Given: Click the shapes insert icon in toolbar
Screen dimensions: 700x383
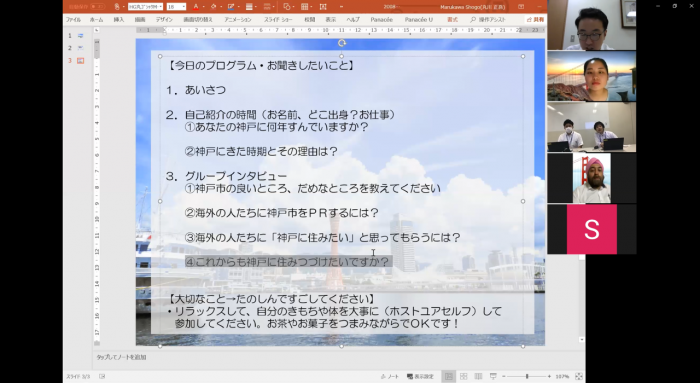Looking at the screenshot, I should (x=287, y=7).
